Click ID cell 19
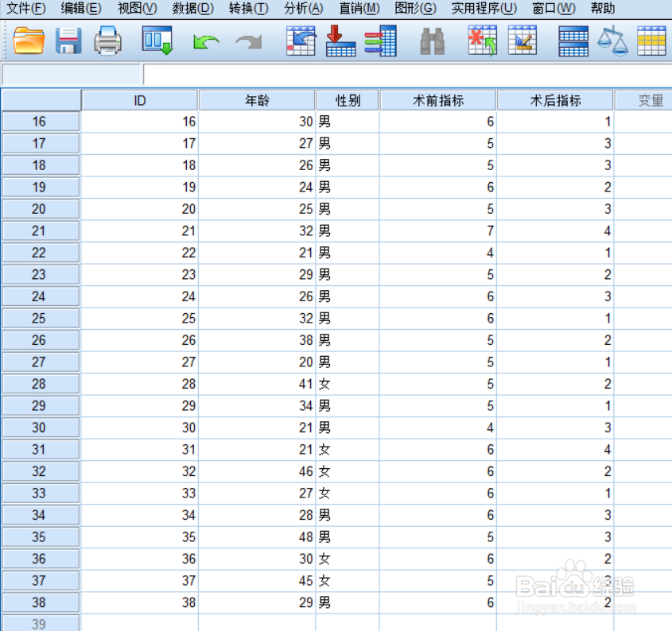 (x=140, y=188)
